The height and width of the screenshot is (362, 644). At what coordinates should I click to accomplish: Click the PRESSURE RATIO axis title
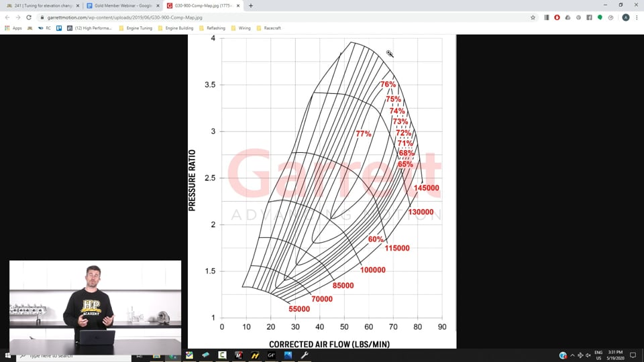pos(192,180)
